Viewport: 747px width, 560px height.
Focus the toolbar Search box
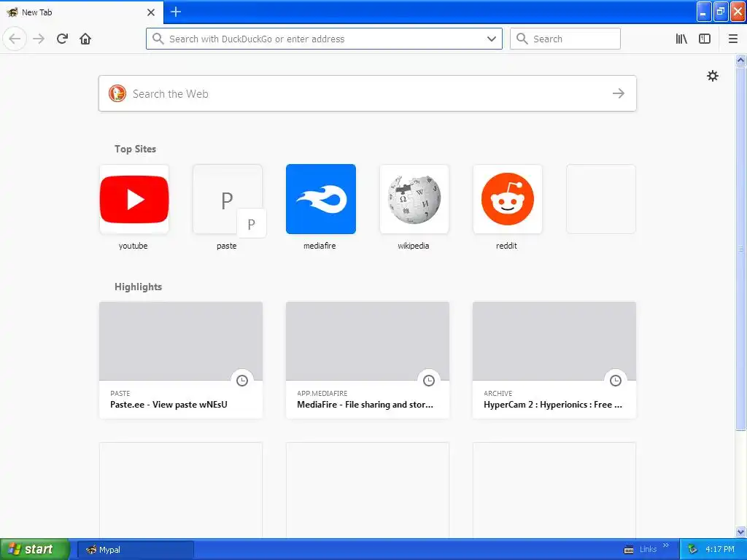[565, 39]
